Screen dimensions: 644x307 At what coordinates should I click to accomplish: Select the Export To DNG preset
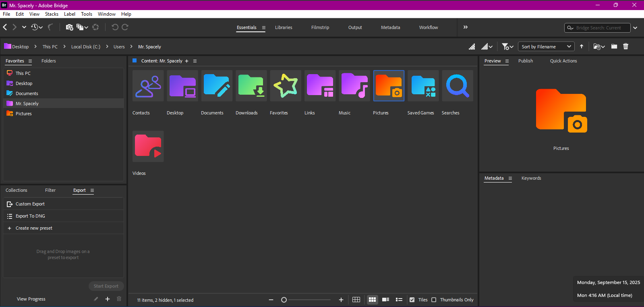click(63, 216)
